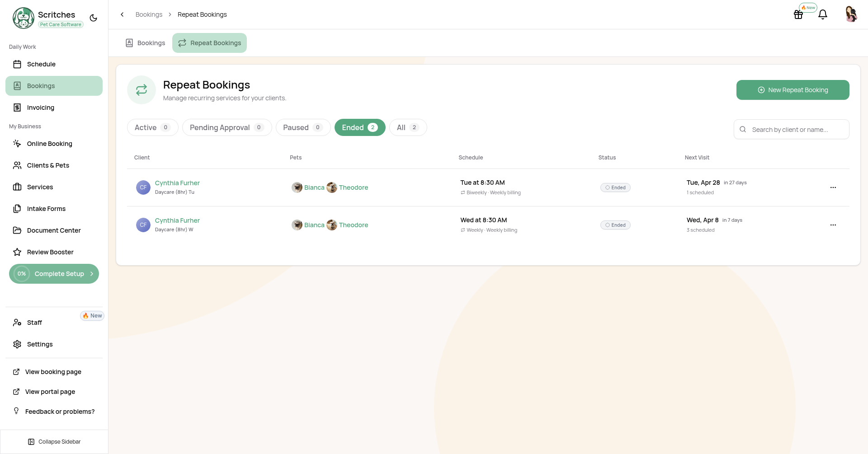The height and width of the screenshot is (454, 868).
Task: Go back using the breadcrumb arrow
Action: (x=122, y=14)
